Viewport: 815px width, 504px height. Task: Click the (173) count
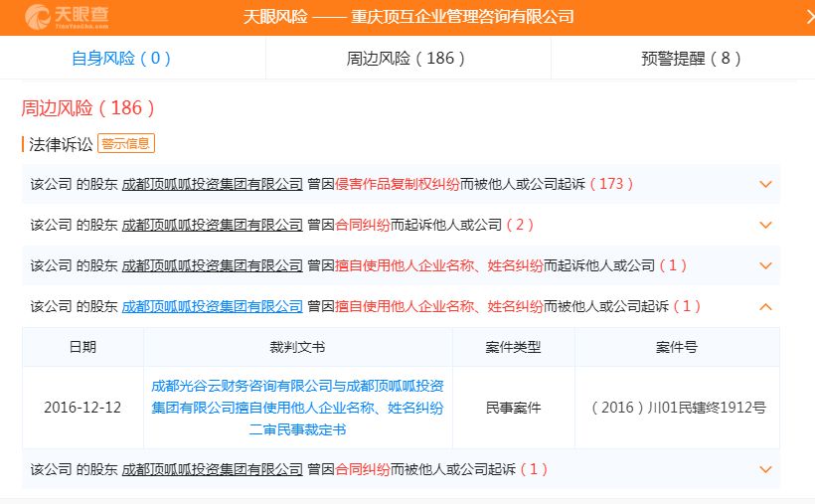(x=611, y=184)
